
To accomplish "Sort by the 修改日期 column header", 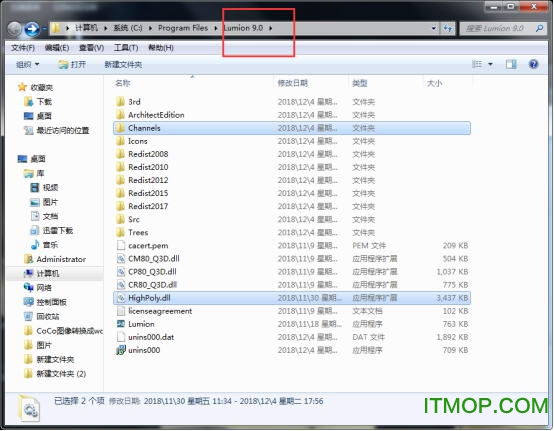I will (x=293, y=83).
